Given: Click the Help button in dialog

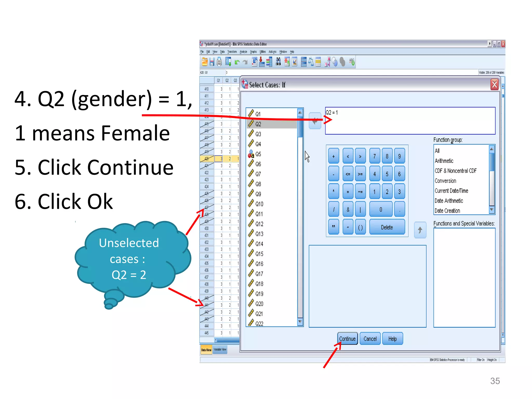Looking at the screenshot, I should tap(393, 339).
